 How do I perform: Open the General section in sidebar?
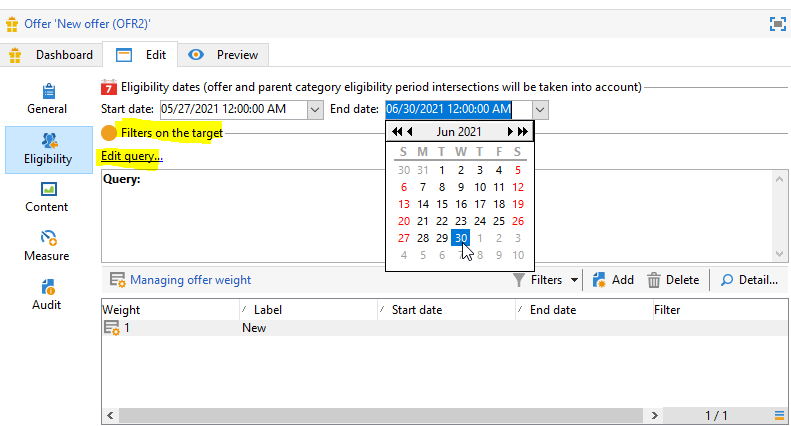click(x=47, y=98)
